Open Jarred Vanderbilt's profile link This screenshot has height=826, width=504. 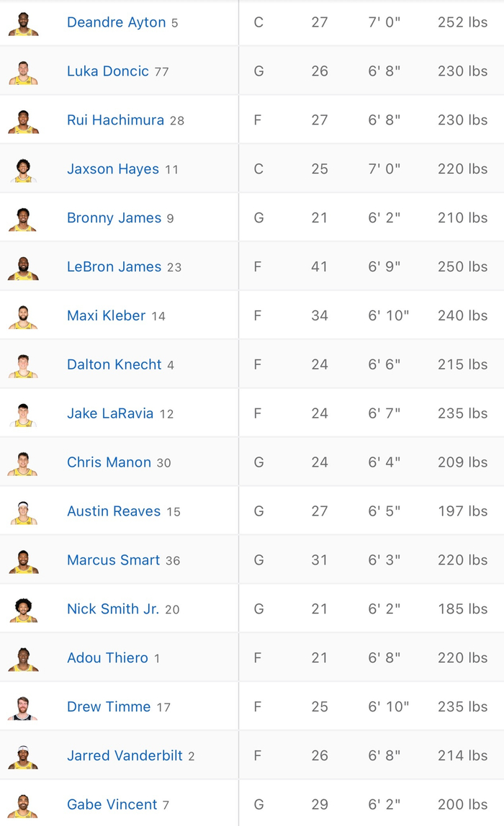click(125, 756)
